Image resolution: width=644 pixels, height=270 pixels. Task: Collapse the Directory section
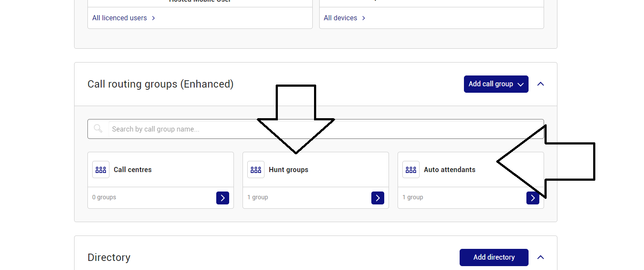[x=541, y=257]
